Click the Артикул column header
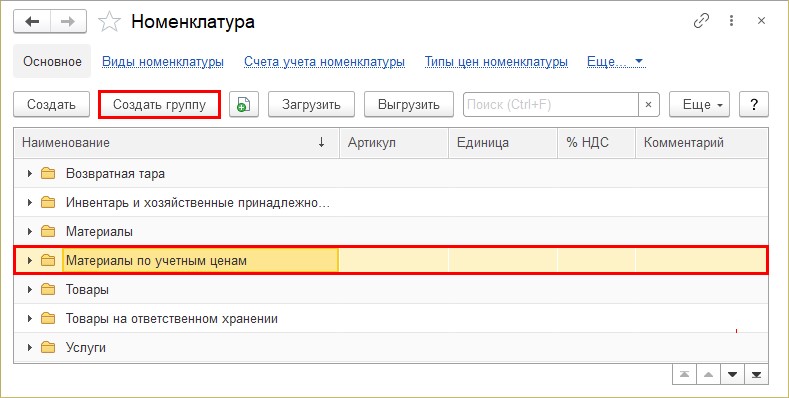The width and height of the screenshot is (789, 398). click(394, 142)
